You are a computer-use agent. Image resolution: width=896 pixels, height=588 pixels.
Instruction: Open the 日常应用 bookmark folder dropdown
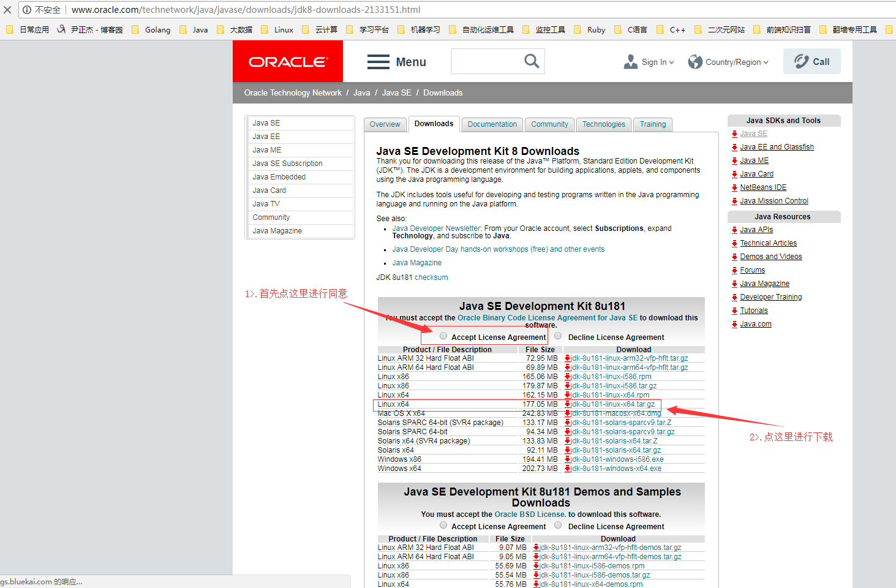28,29
